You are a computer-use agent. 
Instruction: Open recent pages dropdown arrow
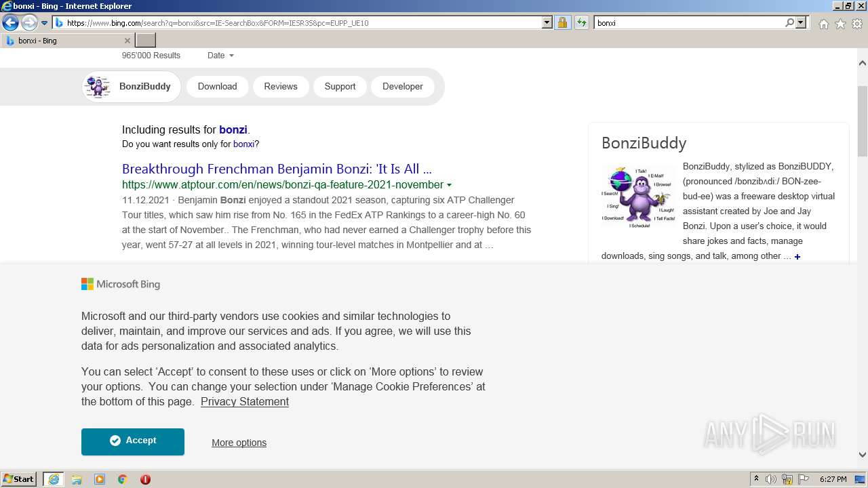click(45, 23)
